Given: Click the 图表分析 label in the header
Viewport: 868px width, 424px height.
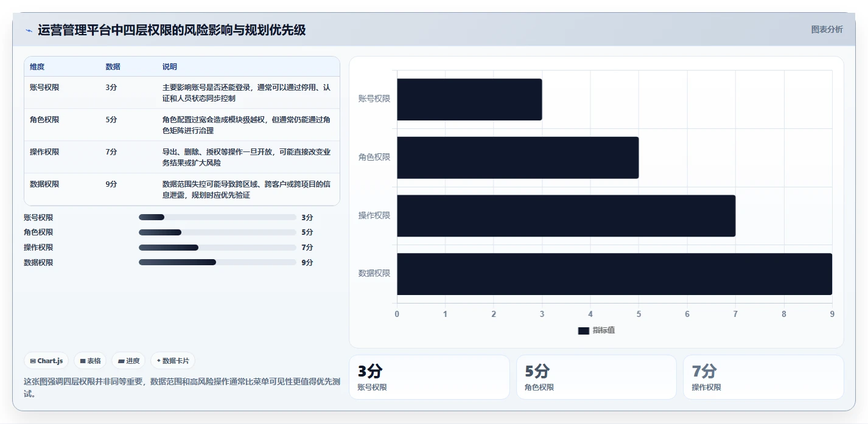Looking at the screenshot, I should [x=827, y=29].
